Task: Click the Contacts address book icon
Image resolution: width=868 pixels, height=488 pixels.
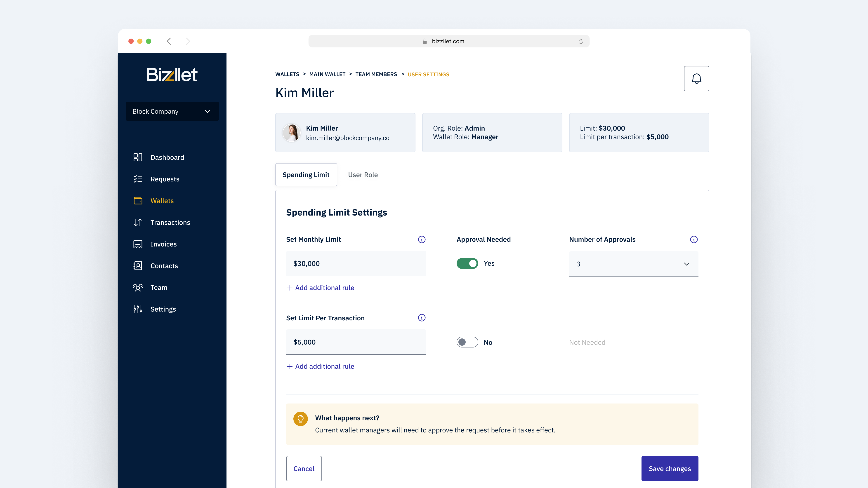Action: pyautogui.click(x=138, y=266)
